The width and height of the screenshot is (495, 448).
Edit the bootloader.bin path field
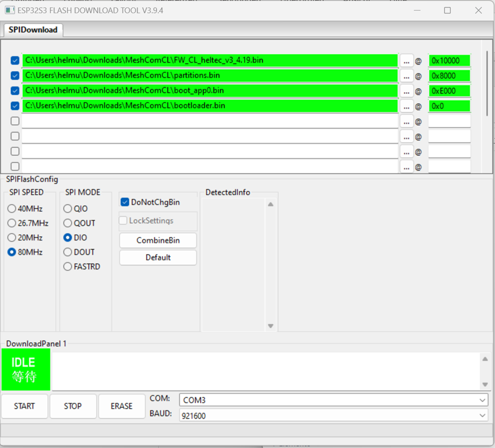(210, 106)
